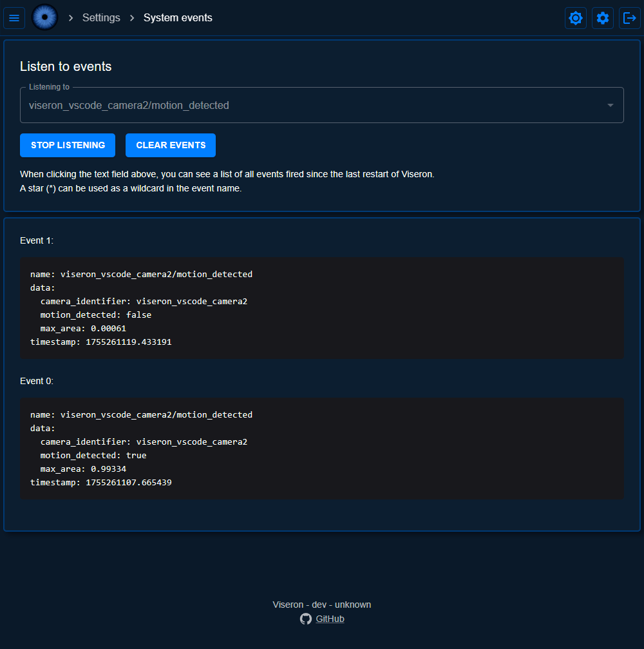Viewport: 644px width, 649px height.
Task: Click the logout icon
Action: click(629, 18)
